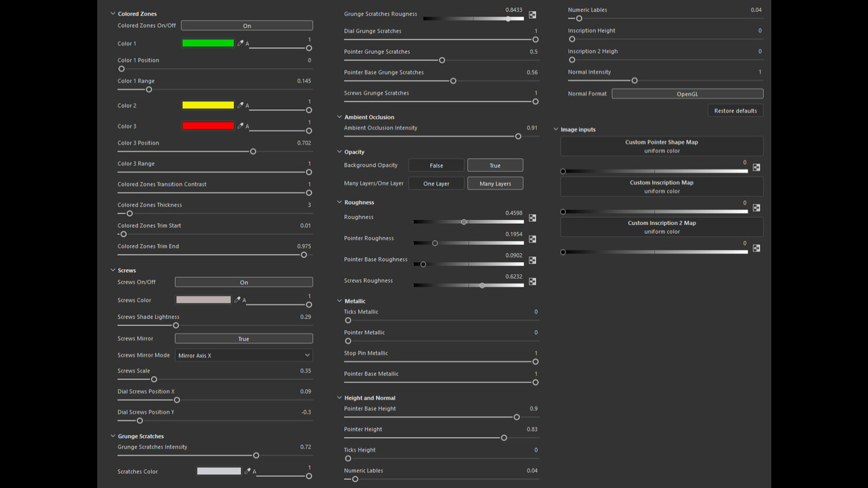Image resolution: width=868 pixels, height=488 pixels.
Task: Click the Ambient Occlusion Intensity value 0.91
Action: pos(532,128)
